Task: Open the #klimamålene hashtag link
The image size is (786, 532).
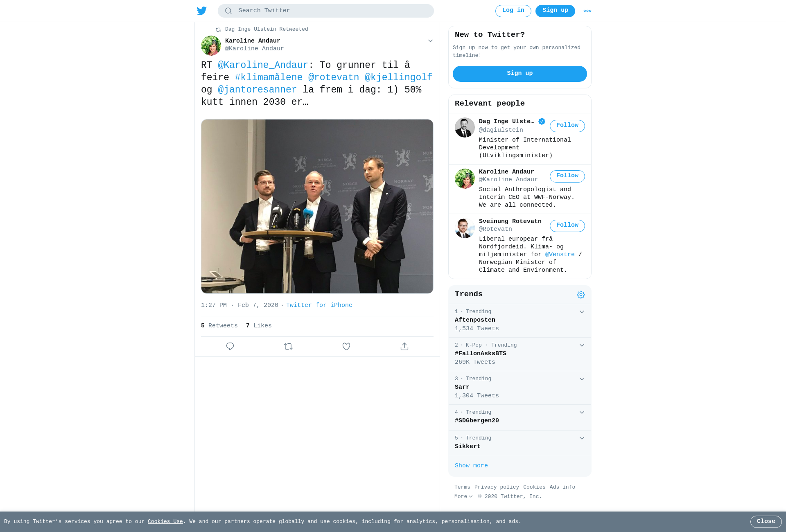Action: pyautogui.click(x=269, y=77)
